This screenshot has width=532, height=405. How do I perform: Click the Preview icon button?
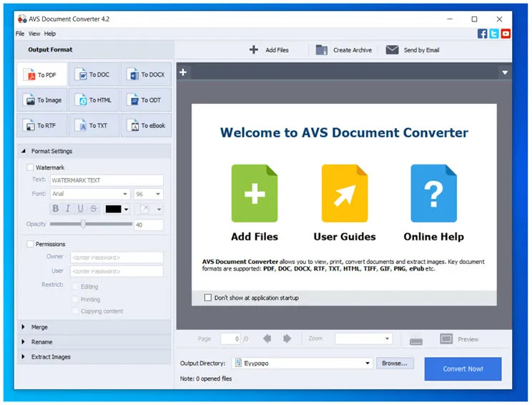(x=446, y=338)
